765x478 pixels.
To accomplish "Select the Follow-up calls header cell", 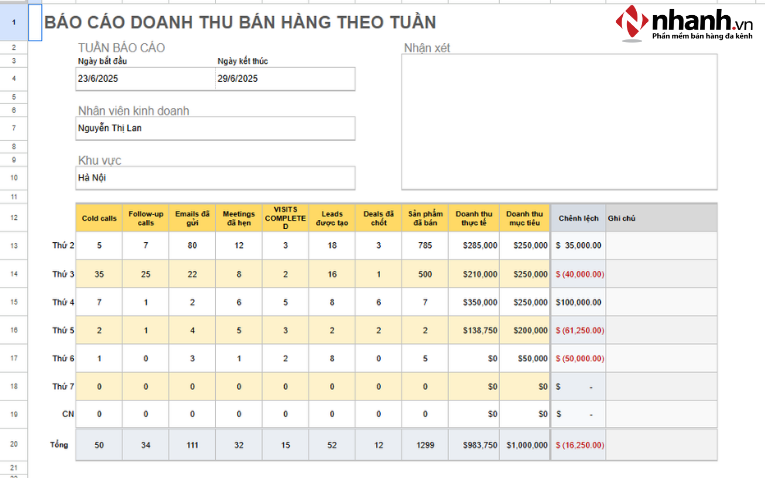I will pos(145,218).
